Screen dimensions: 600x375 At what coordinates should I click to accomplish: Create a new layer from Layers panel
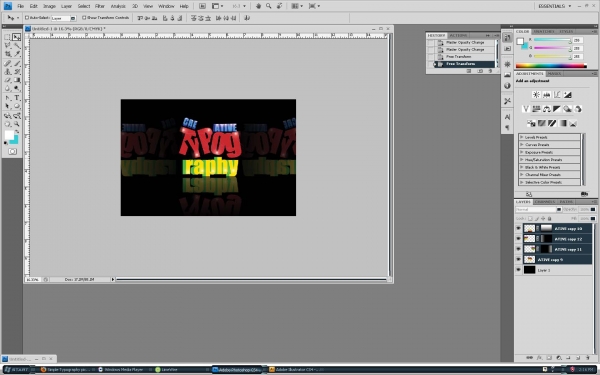click(x=578, y=358)
